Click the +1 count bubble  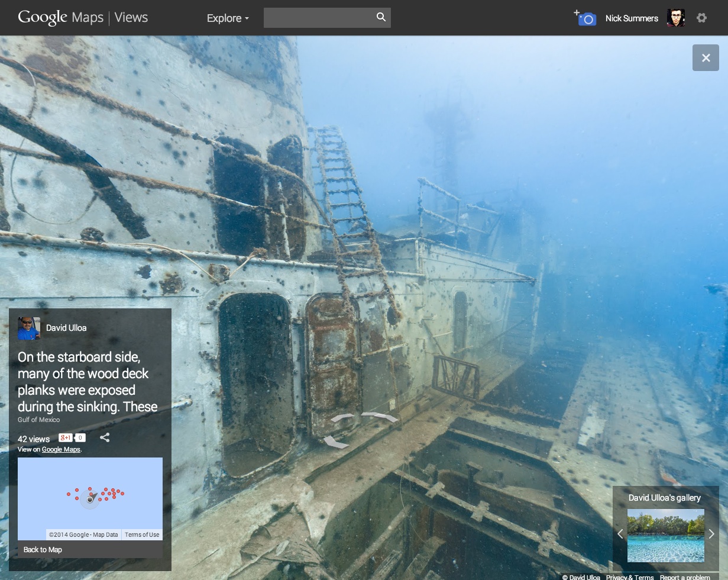coord(80,438)
